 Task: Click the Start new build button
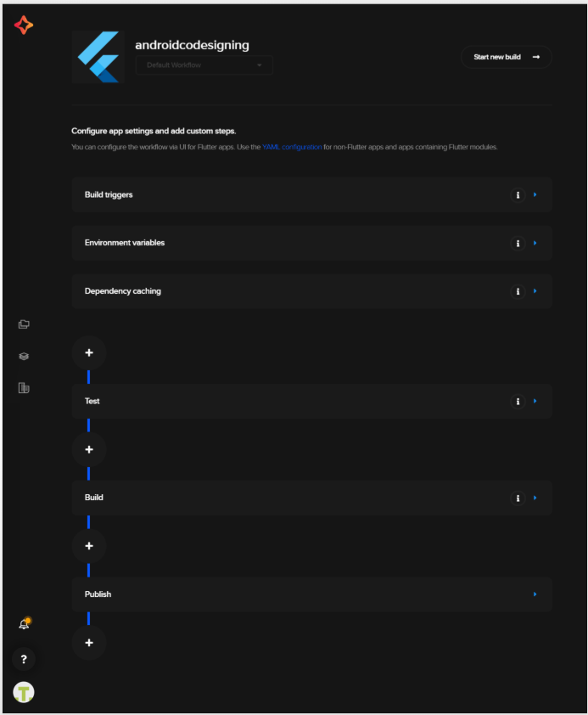tap(507, 57)
